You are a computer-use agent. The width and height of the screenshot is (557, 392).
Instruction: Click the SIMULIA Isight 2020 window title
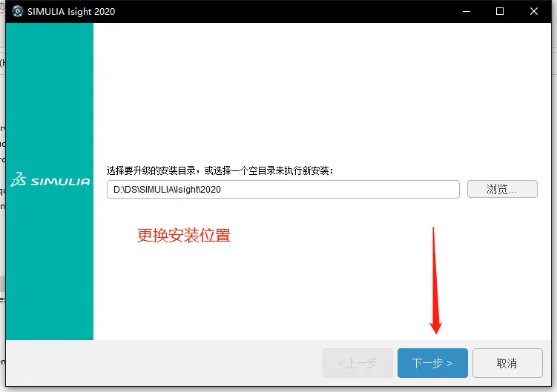click(x=71, y=12)
